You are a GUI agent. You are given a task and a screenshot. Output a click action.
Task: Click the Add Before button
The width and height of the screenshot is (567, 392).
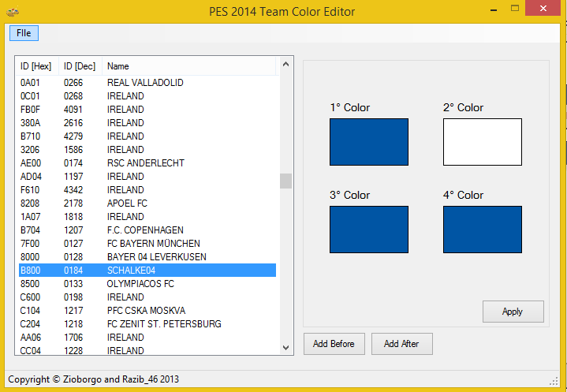pyautogui.click(x=334, y=344)
